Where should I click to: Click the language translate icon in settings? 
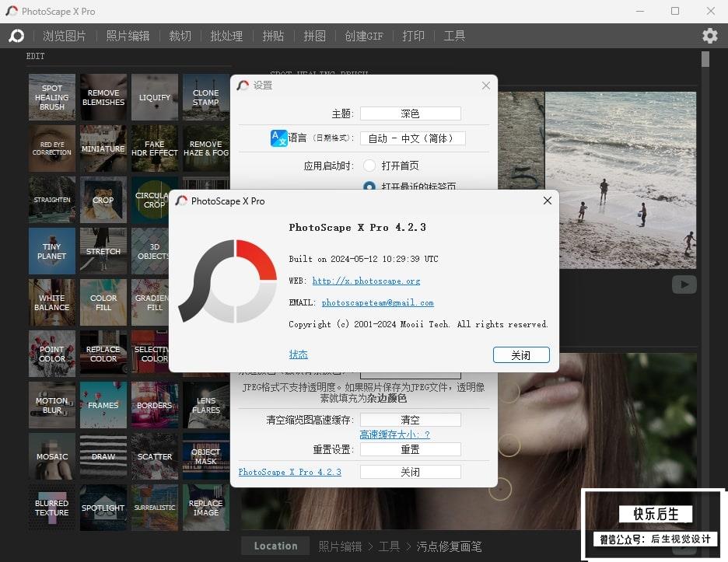278,138
